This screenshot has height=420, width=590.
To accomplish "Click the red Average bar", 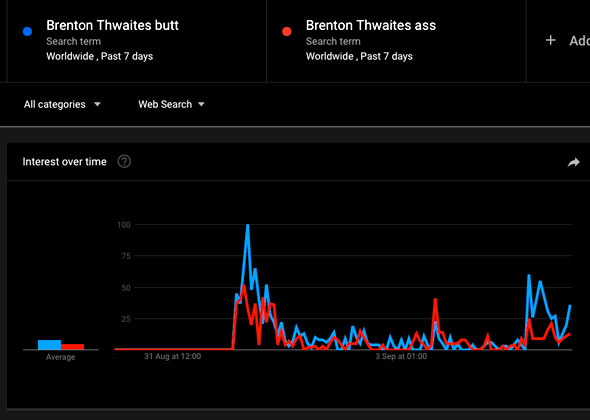I will pyautogui.click(x=72, y=347).
